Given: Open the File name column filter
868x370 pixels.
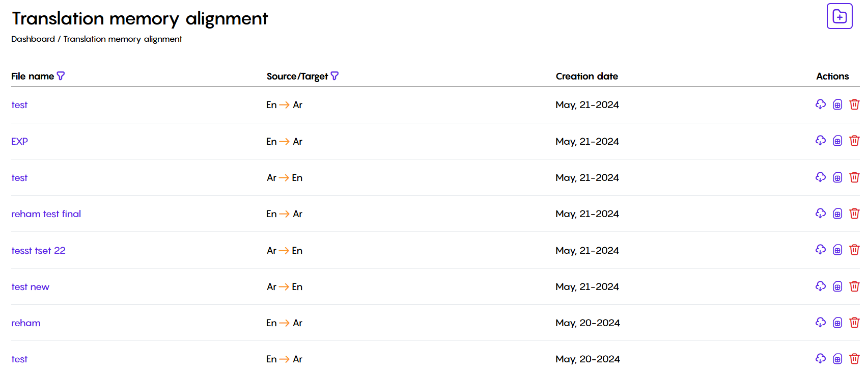Looking at the screenshot, I should [61, 76].
